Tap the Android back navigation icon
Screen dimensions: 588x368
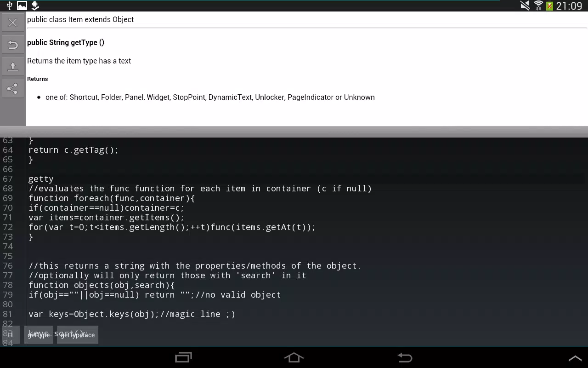[x=405, y=357]
